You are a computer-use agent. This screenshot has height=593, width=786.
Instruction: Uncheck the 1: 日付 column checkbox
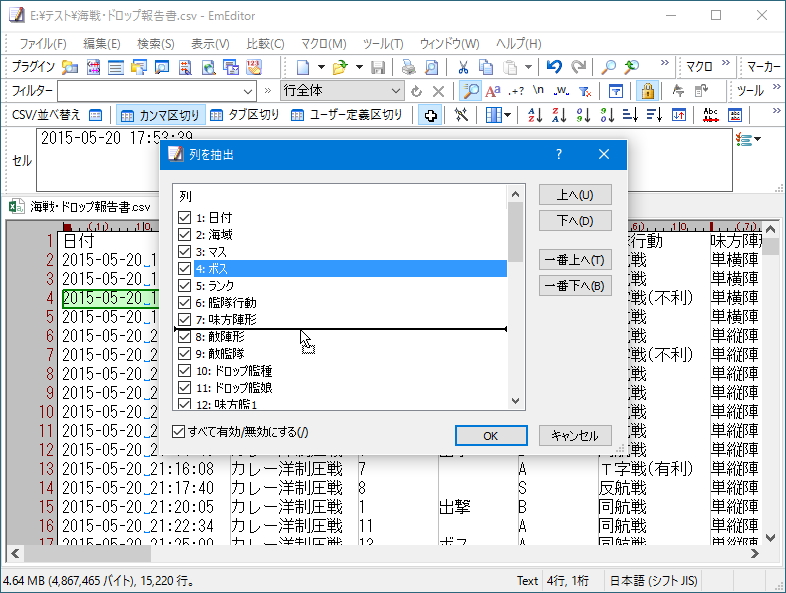pyautogui.click(x=184, y=217)
